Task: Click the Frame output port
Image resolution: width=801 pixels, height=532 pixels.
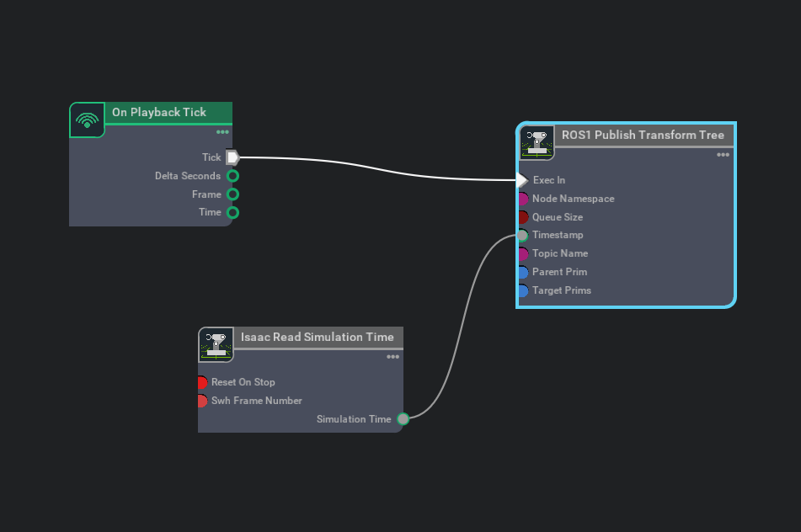Action: pyautogui.click(x=233, y=194)
